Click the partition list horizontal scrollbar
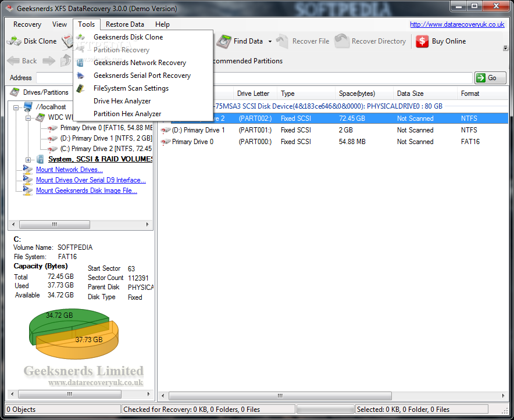 click(x=280, y=396)
